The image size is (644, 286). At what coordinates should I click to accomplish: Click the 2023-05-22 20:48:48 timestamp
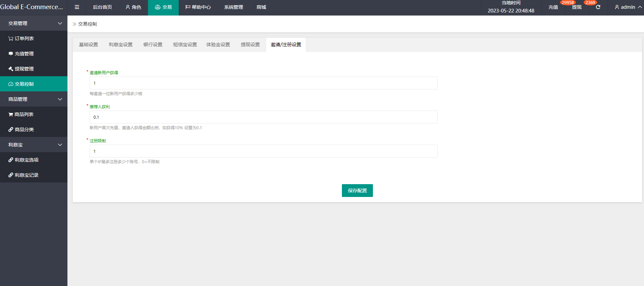(x=511, y=11)
